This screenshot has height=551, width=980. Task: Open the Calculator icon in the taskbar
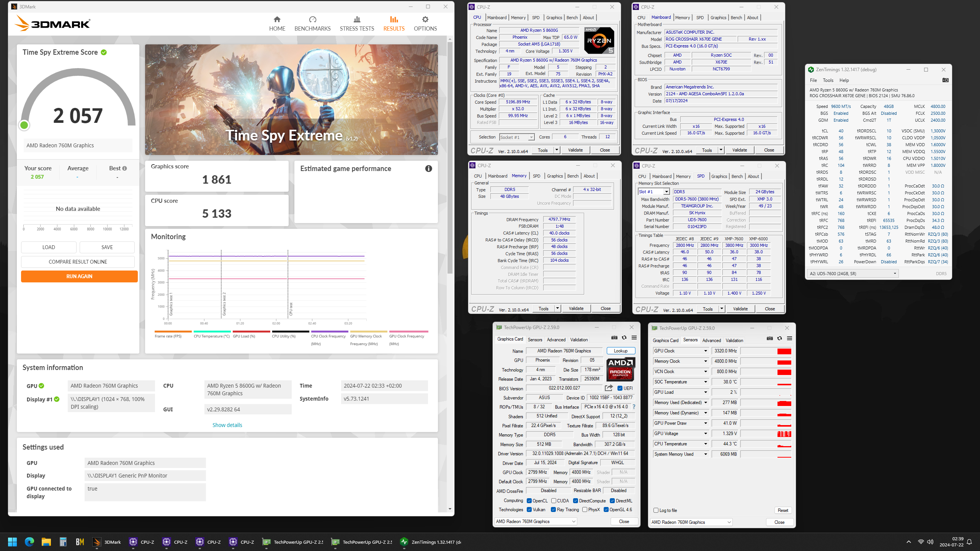tap(63, 542)
